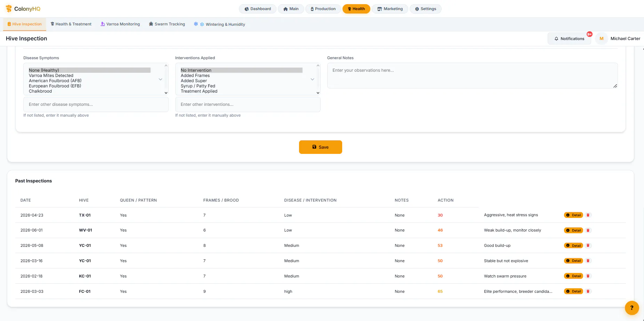Select the Chalkbrood symptom option
The width and height of the screenshot is (644, 321).
(x=90, y=91)
